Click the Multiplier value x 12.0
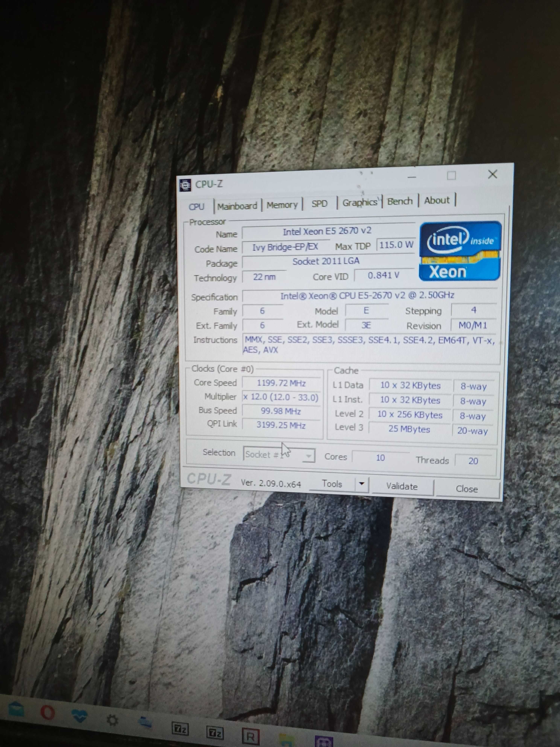 (x=281, y=397)
